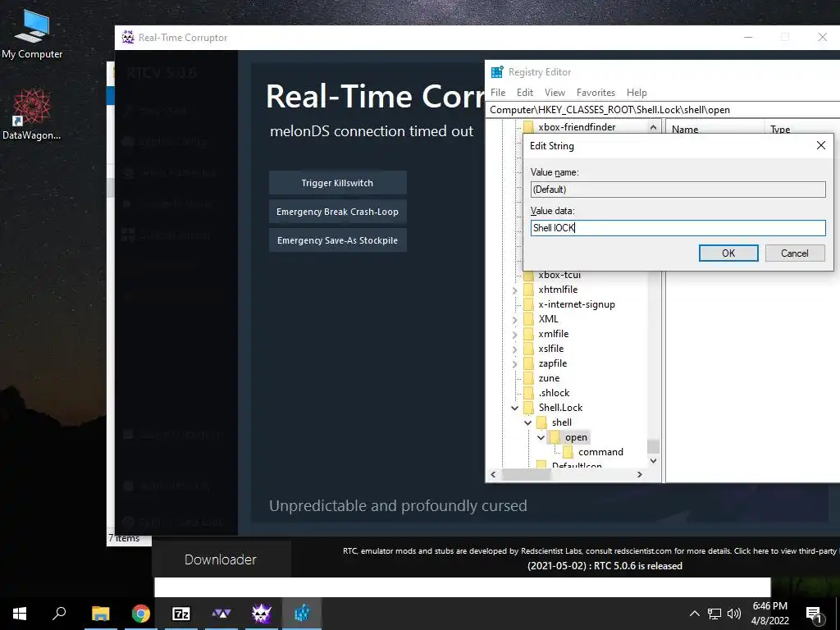840x630 pixels.
Task: Expand the zapfile registry key
Action: [x=515, y=363]
